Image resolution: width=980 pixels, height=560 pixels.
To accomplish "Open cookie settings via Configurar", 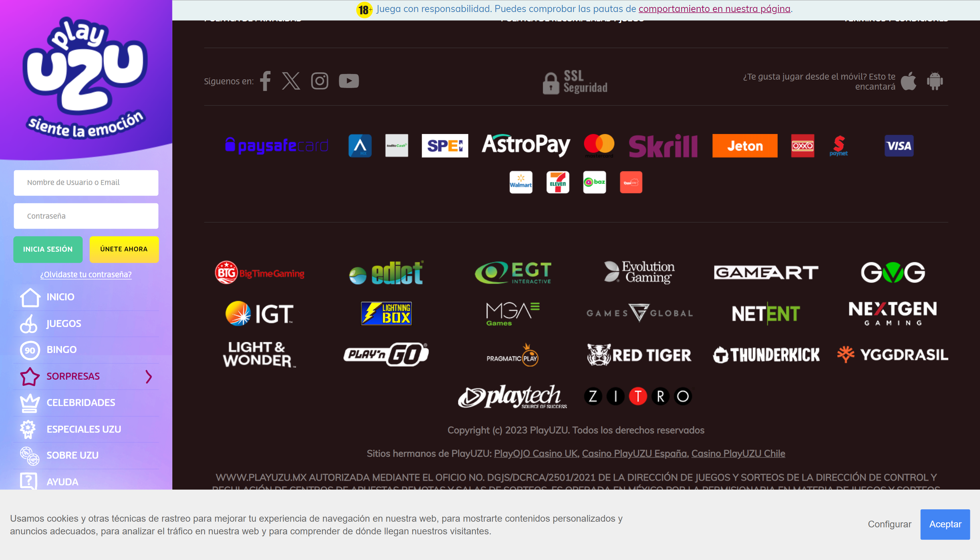I will (890, 524).
